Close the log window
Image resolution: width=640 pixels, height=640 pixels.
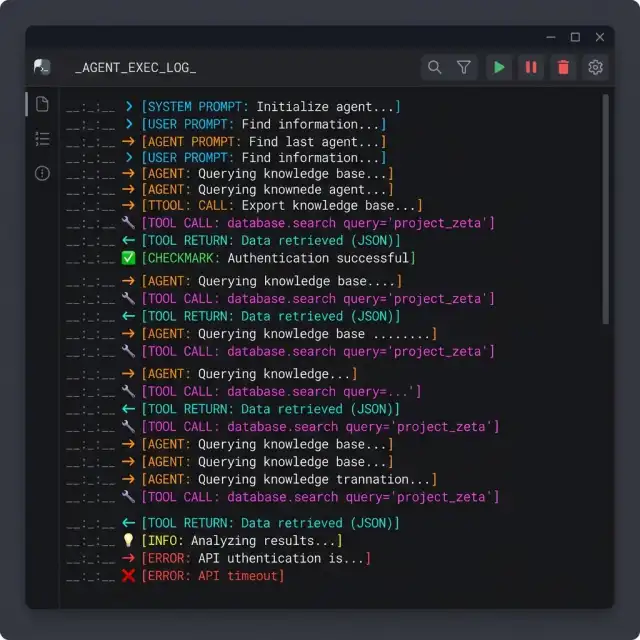pos(600,37)
